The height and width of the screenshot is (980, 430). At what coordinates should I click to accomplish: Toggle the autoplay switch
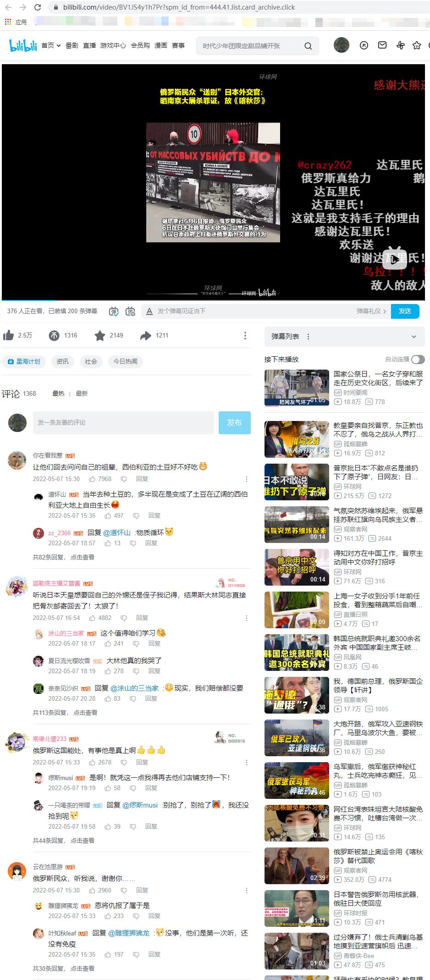[x=418, y=360]
